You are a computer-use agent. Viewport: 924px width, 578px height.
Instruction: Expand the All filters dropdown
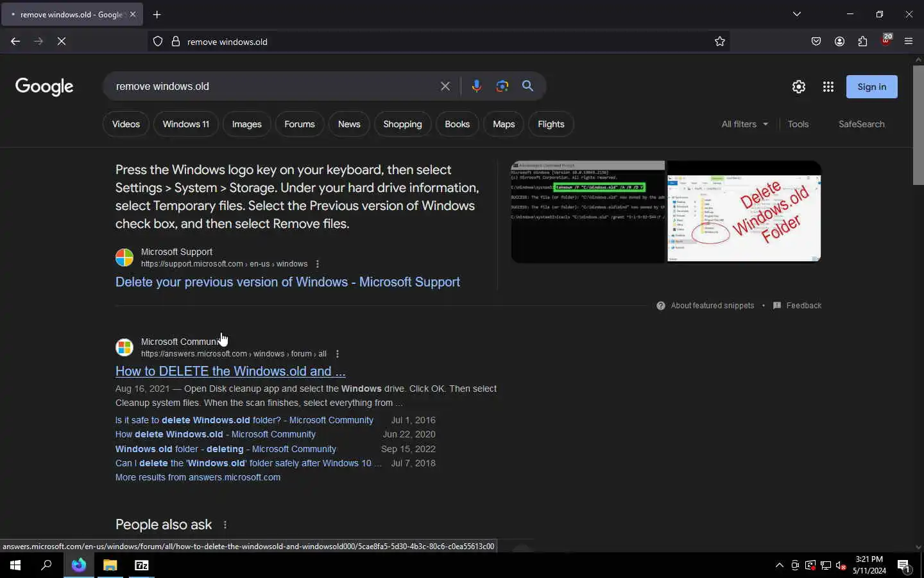click(744, 124)
